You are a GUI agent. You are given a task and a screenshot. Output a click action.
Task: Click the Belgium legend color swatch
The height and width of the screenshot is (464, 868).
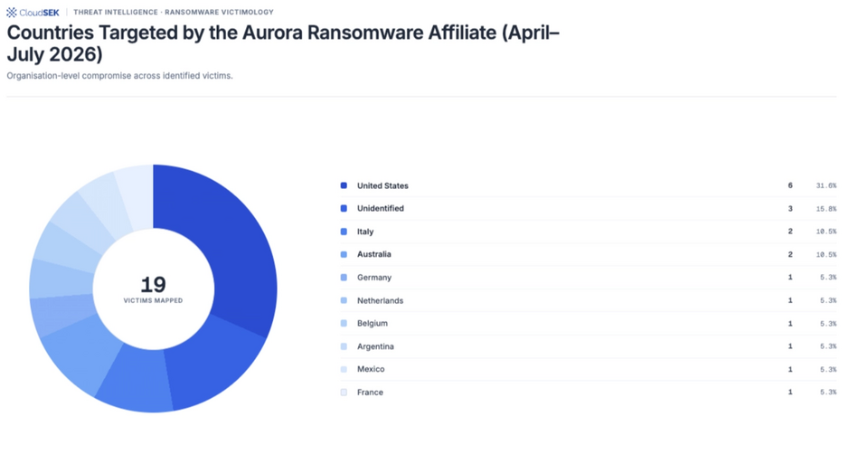tap(344, 324)
